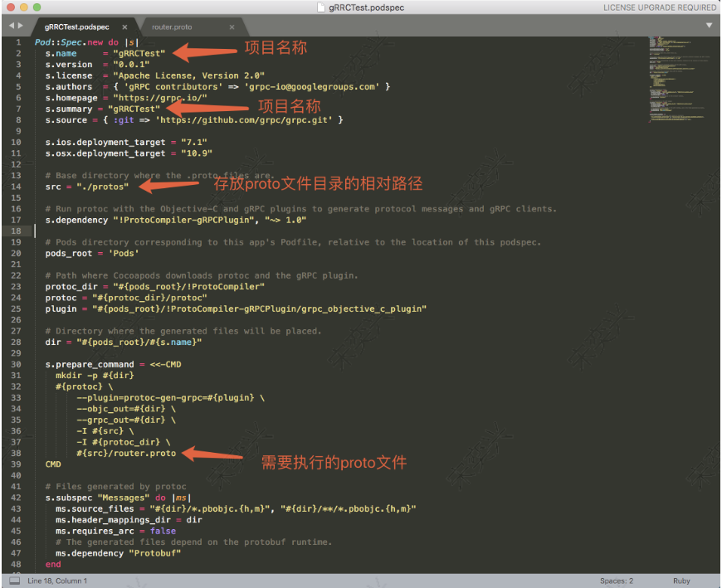Open the Spaces: 2 indentation menu
722x588 pixels.
(x=616, y=581)
